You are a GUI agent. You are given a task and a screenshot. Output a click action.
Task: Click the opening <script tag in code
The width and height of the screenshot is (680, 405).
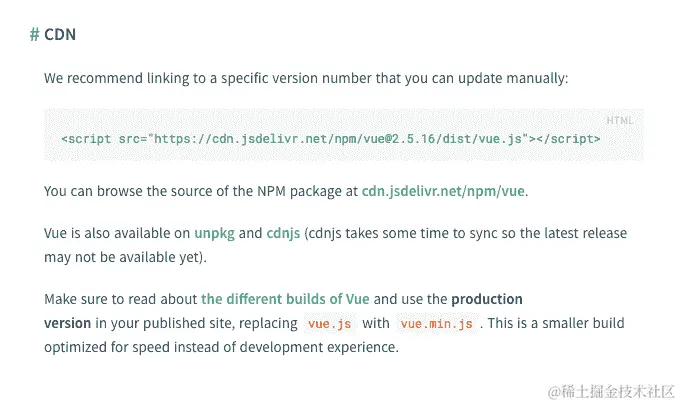[x=86, y=139]
